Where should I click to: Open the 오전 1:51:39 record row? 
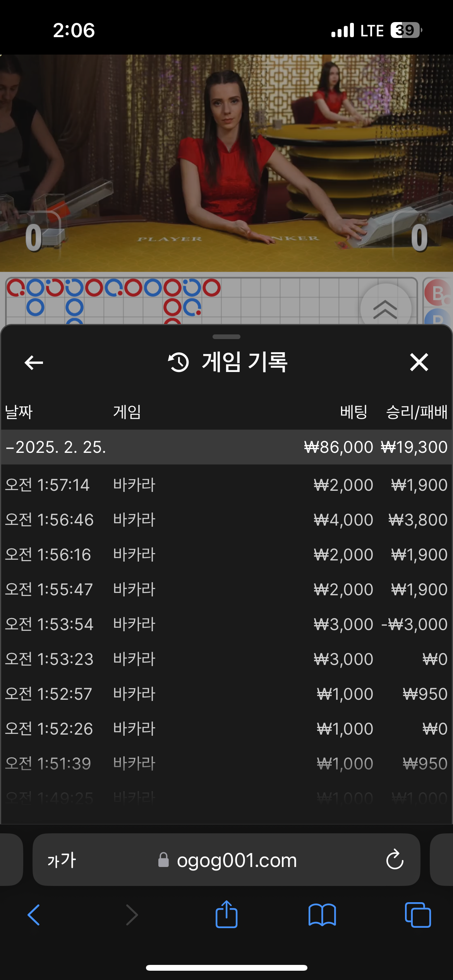coord(226,764)
